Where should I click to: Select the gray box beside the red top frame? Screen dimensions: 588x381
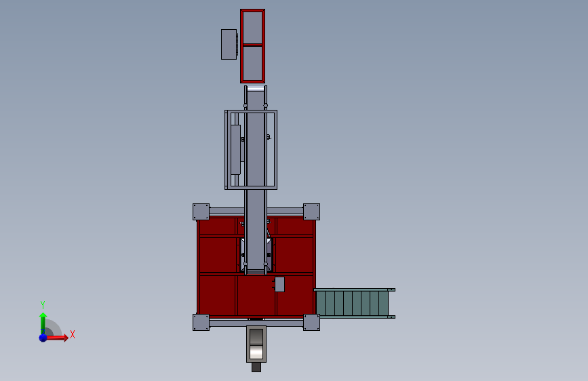point(229,44)
